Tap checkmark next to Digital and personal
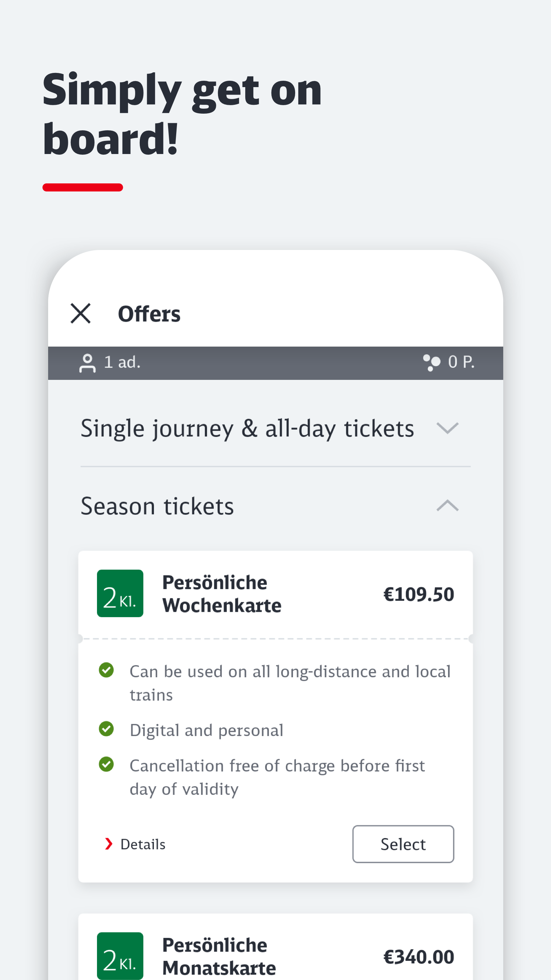Image resolution: width=551 pixels, height=980 pixels. point(107,729)
